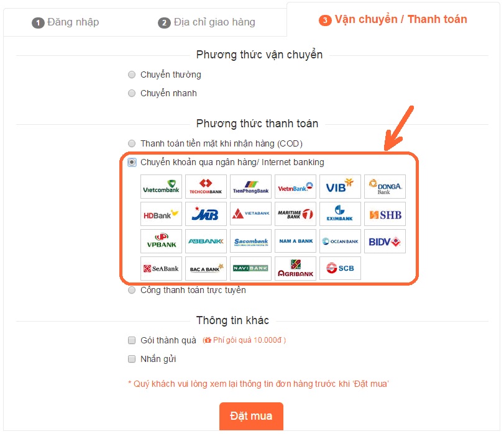This screenshot has width=504, height=434.
Task: Select the Sacombank logo
Action: tap(250, 242)
